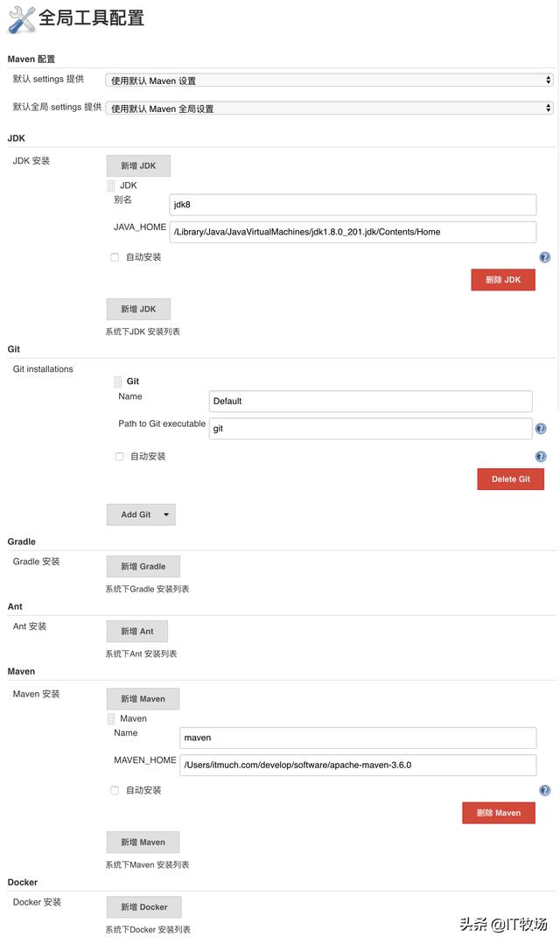The width and height of the screenshot is (560, 944).
Task: Click the lower 新增 Maven button
Action: point(143,843)
